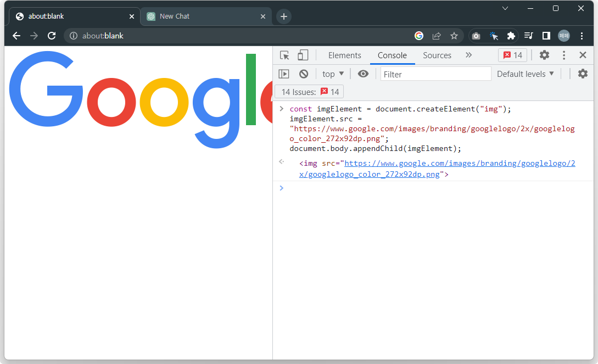598x364 pixels.
Task: Open the top JavaScript context dropdown
Action: 333,74
